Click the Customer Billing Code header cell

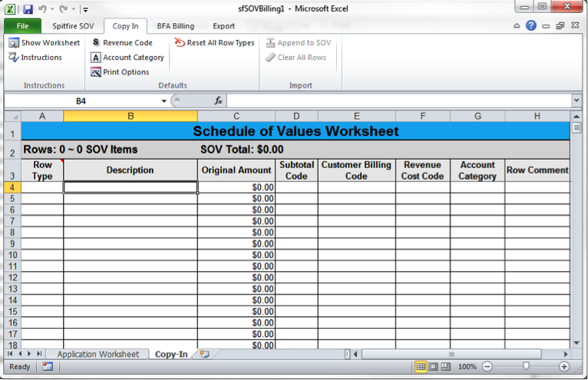[x=356, y=170]
